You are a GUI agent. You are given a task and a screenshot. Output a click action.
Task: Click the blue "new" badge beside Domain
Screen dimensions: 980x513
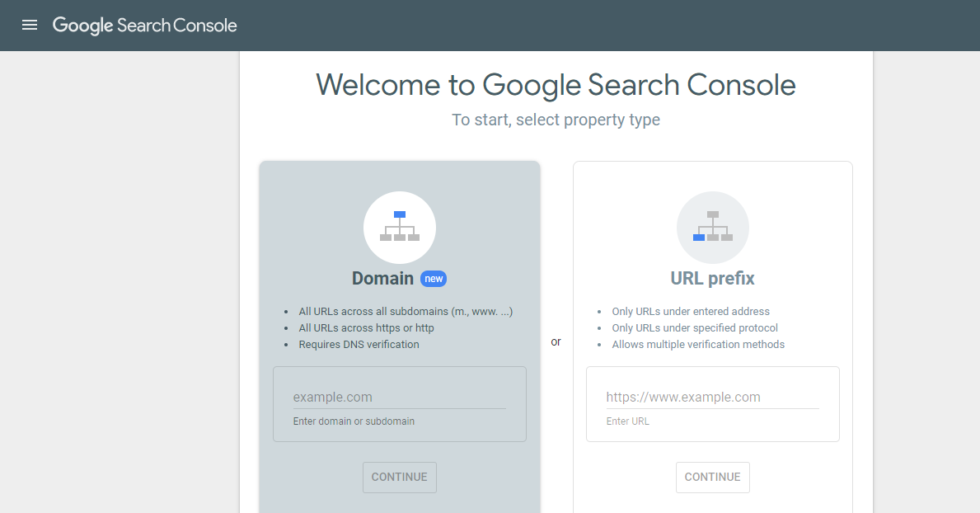pos(434,279)
